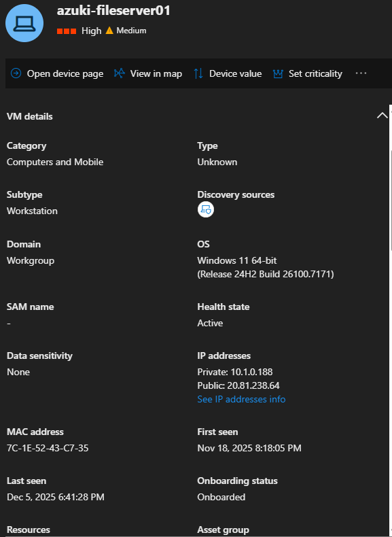Click the azuki-fileserver01 device title
The image size is (392, 537).
click(113, 11)
